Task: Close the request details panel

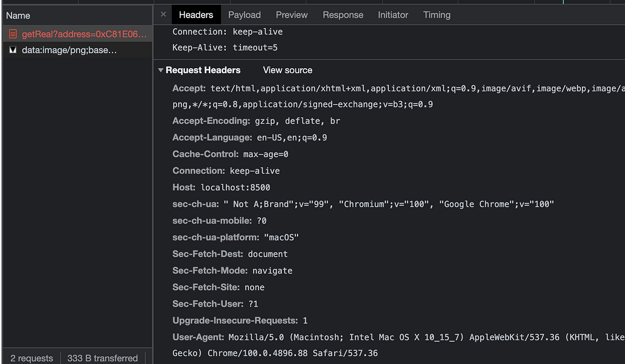Action: coord(163,14)
